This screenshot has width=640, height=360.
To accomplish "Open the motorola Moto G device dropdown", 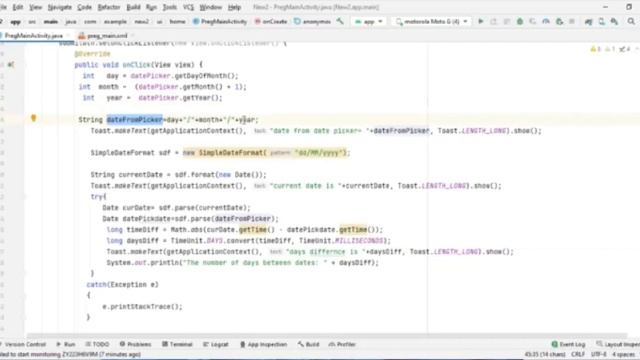I will (431, 21).
